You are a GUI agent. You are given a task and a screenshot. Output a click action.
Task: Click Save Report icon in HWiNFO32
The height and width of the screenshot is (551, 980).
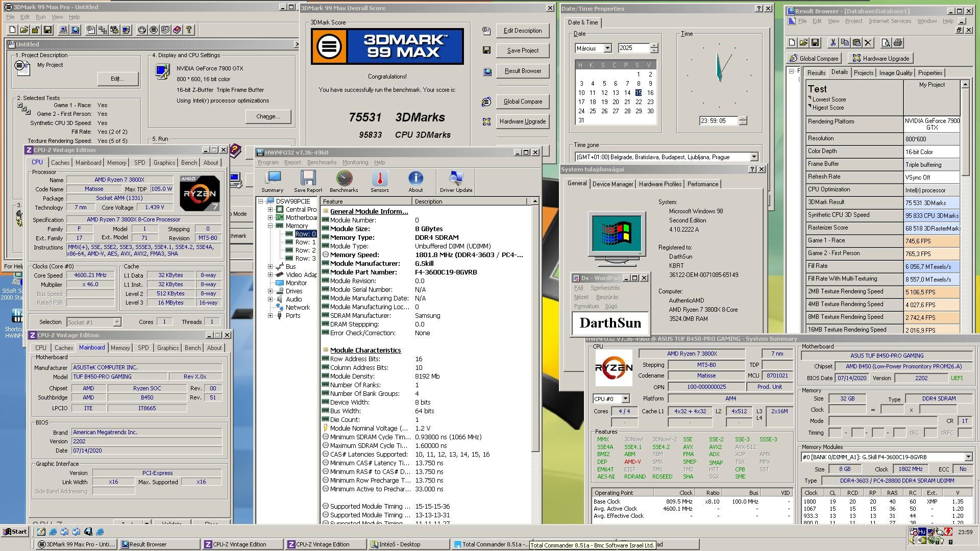click(308, 182)
